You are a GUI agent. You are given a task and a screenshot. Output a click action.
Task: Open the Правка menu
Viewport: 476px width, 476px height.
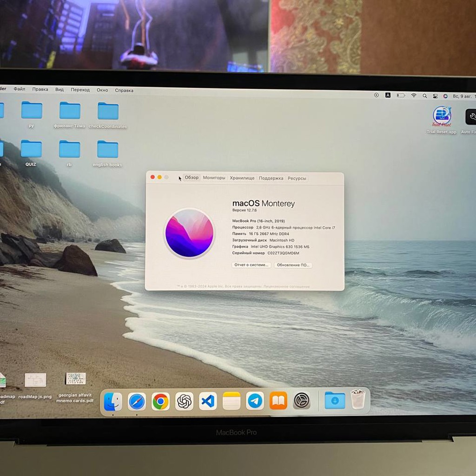[x=40, y=89]
